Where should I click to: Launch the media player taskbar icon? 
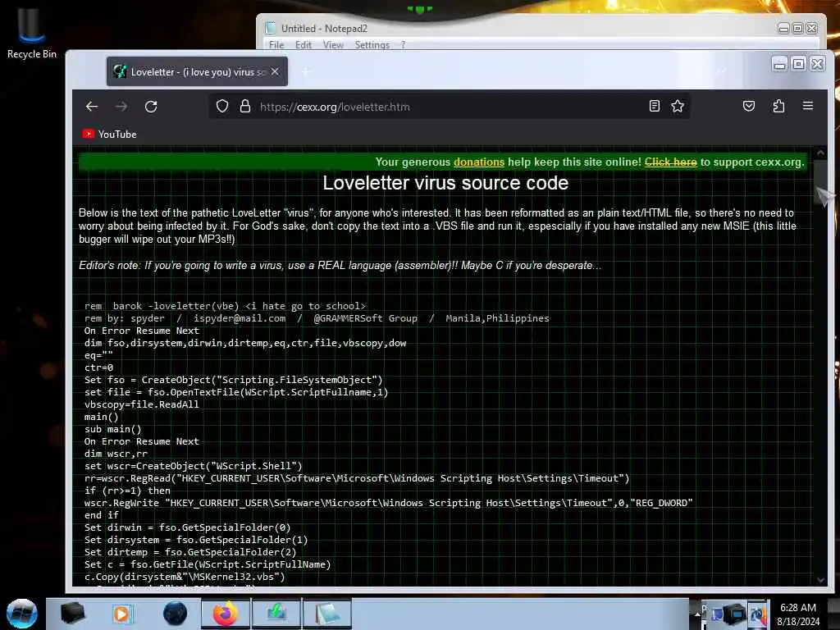click(121, 614)
